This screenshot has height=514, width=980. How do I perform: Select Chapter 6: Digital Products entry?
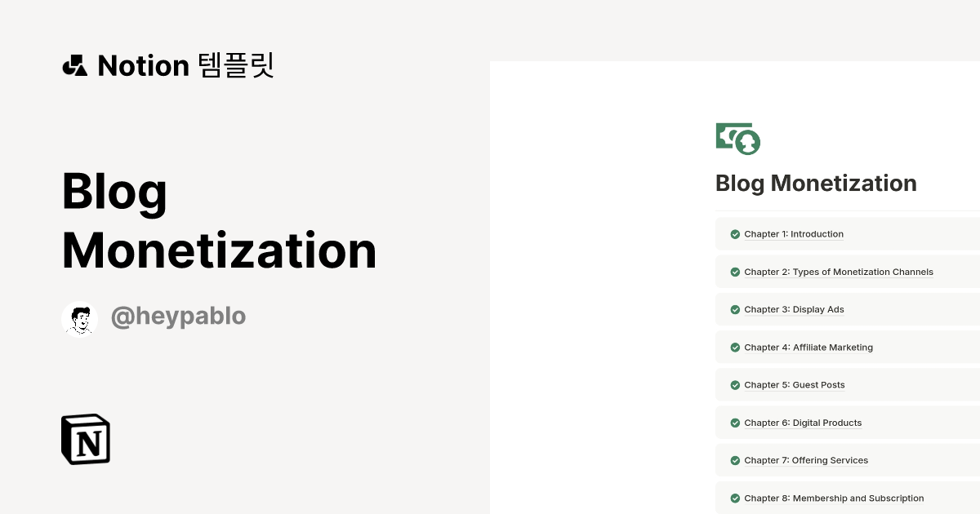coord(803,423)
